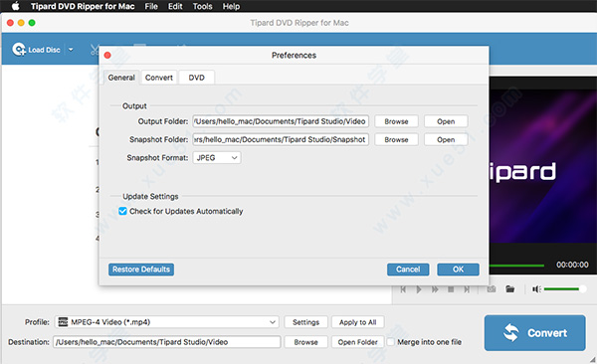Image resolution: width=597 pixels, height=364 pixels.
Task: Open the Edit menu
Action: [175, 6]
